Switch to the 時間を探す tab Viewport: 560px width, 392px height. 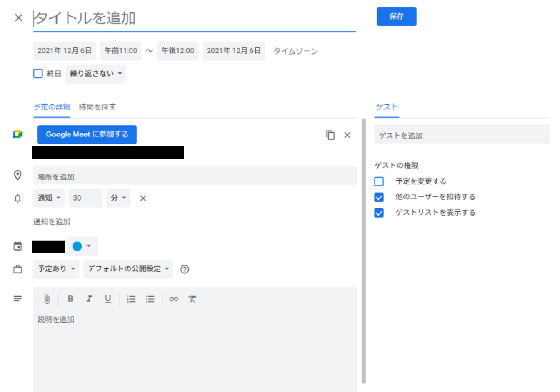tap(97, 107)
